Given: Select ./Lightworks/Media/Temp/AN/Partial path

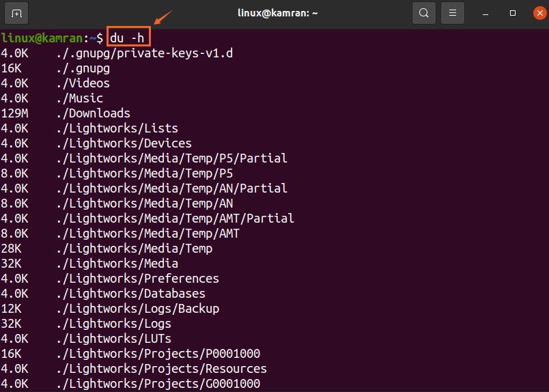Looking at the screenshot, I should [171, 188].
